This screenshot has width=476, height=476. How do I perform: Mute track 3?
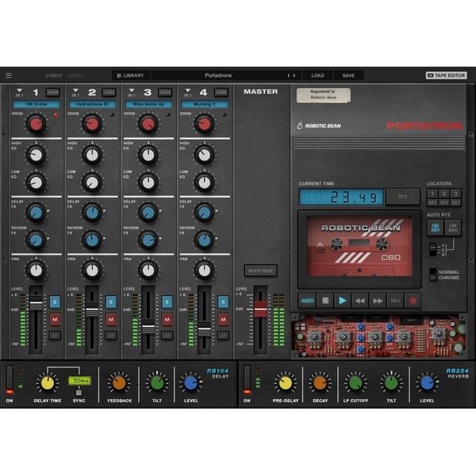167,320
